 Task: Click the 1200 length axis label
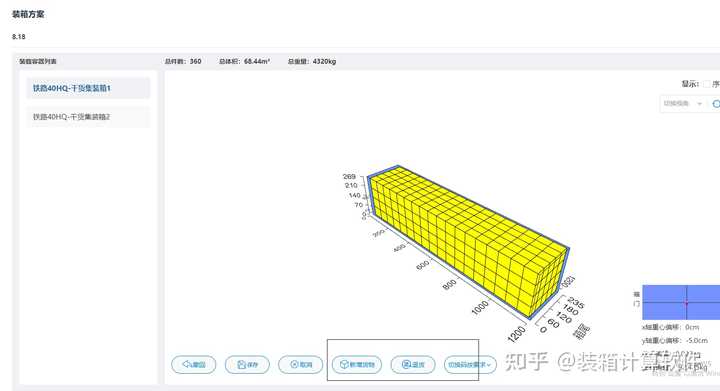tap(517, 334)
